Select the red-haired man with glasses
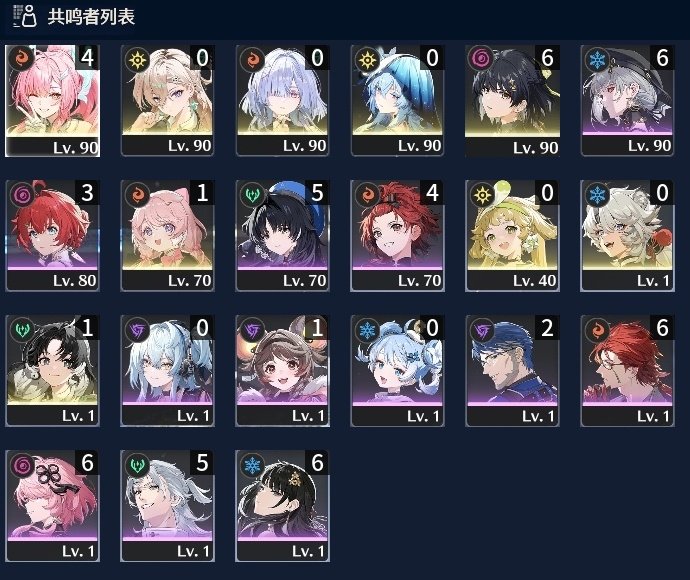Viewport: 690px width, 580px height. coord(628,371)
